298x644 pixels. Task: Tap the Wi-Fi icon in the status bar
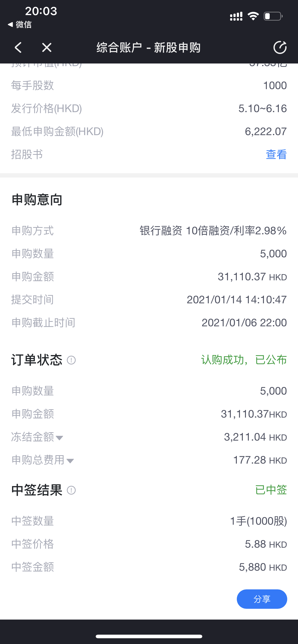point(253,16)
